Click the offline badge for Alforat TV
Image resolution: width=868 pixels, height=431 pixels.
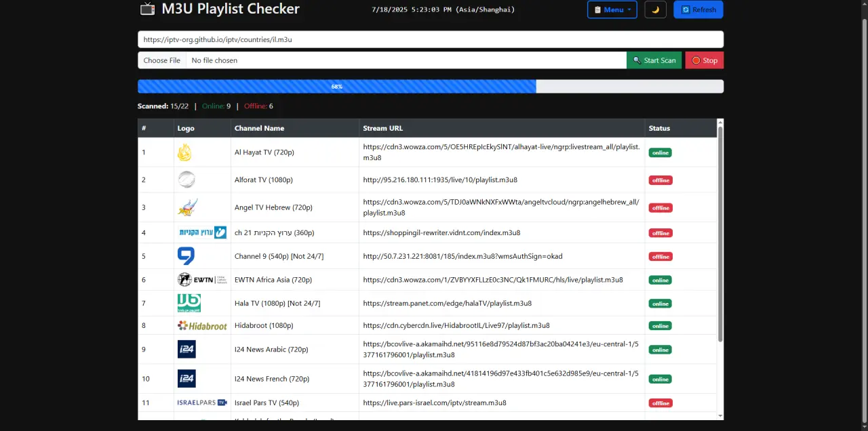click(x=660, y=180)
